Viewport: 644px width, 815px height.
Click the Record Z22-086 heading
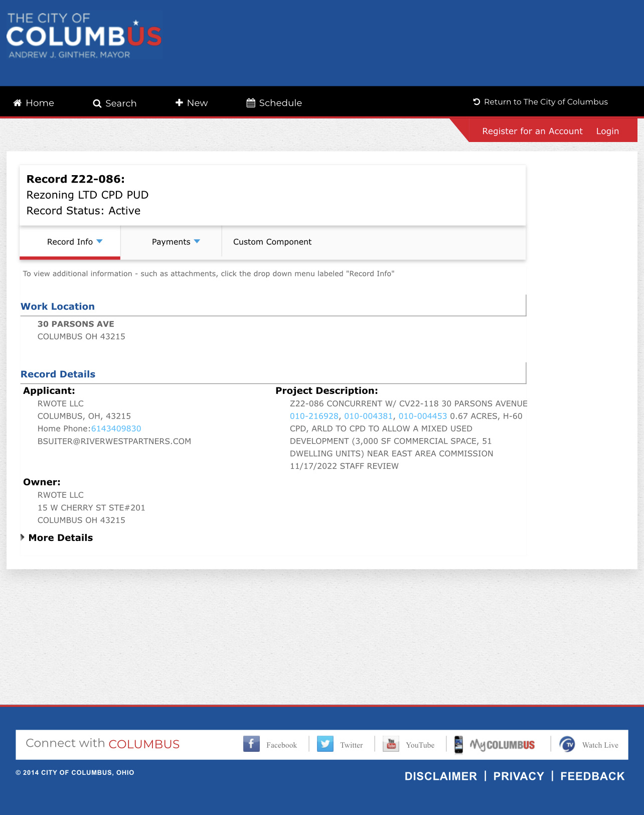tap(76, 179)
